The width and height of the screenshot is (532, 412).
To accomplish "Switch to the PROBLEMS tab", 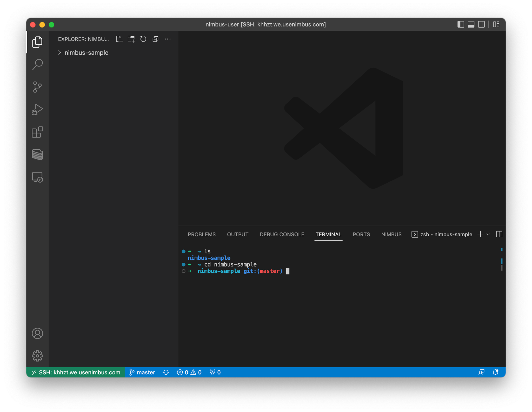I will tap(202, 234).
